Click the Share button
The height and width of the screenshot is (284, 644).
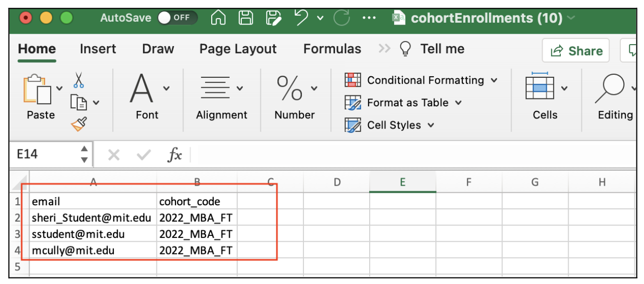[x=576, y=51]
